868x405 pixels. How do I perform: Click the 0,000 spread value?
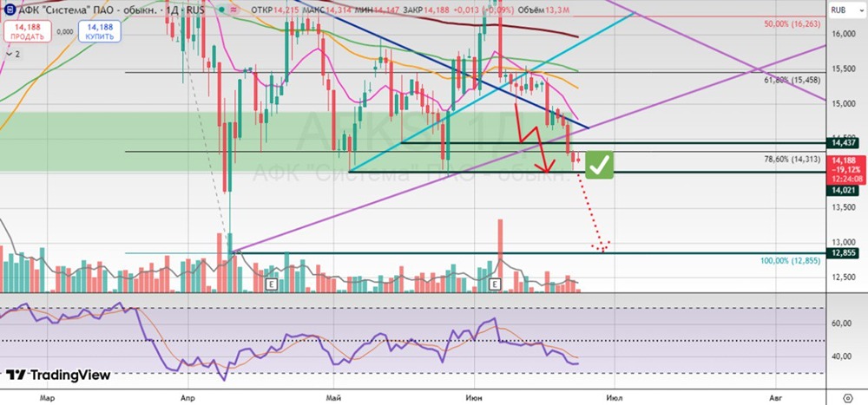coord(65,32)
